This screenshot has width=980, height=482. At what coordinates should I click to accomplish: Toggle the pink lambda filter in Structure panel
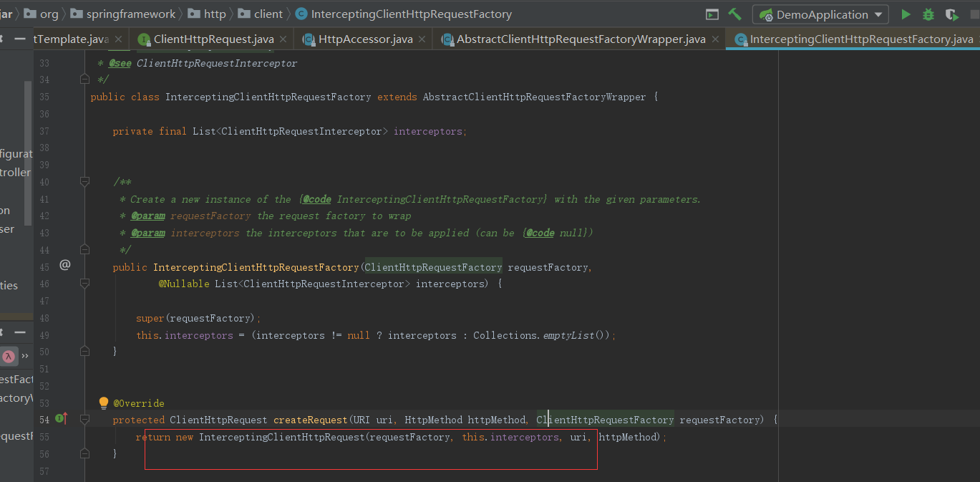(x=9, y=356)
